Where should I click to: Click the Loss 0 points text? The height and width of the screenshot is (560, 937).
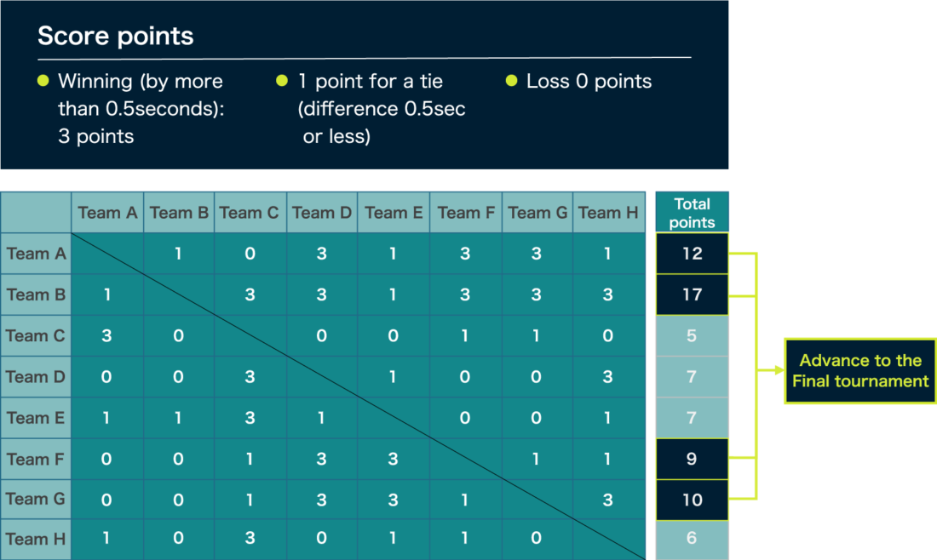pos(589,82)
